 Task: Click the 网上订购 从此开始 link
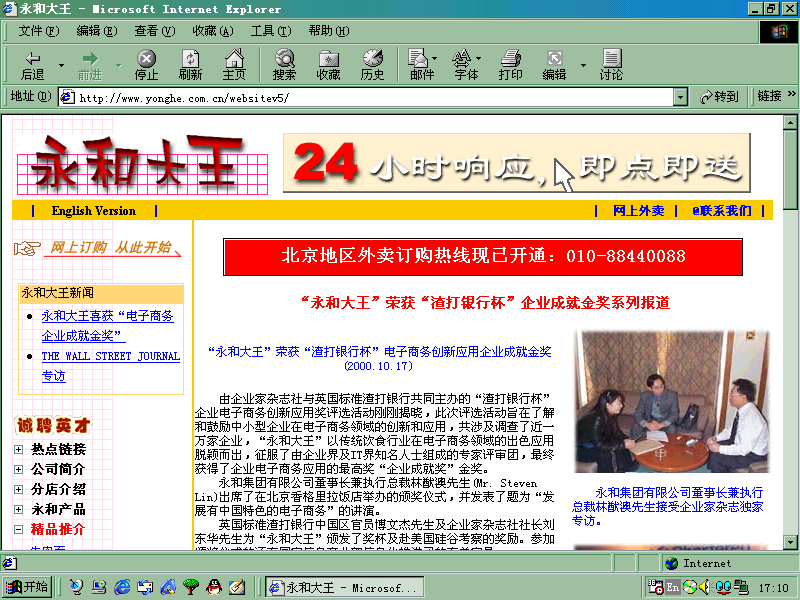[x=98, y=248]
